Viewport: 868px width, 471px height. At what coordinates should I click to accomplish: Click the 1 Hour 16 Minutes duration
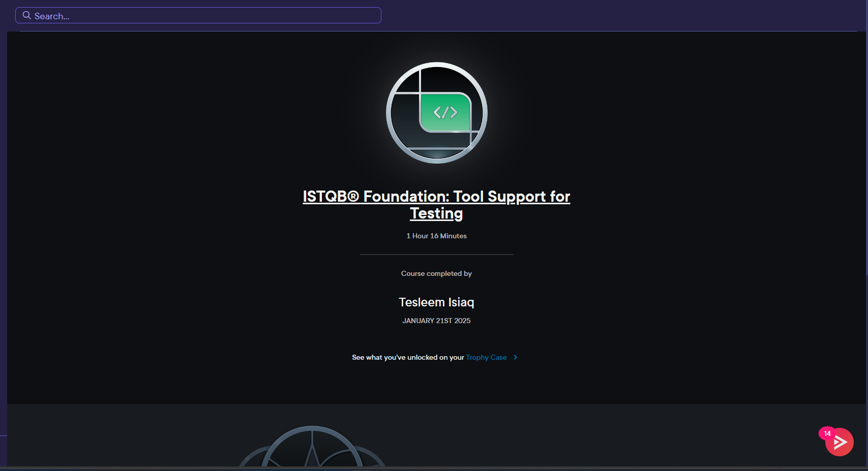(x=436, y=236)
